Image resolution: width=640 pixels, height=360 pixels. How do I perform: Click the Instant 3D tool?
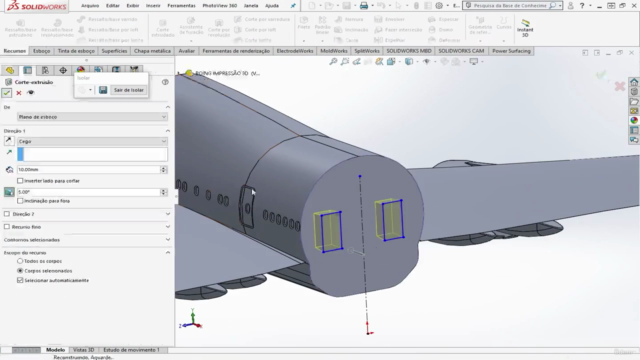tap(525, 29)
